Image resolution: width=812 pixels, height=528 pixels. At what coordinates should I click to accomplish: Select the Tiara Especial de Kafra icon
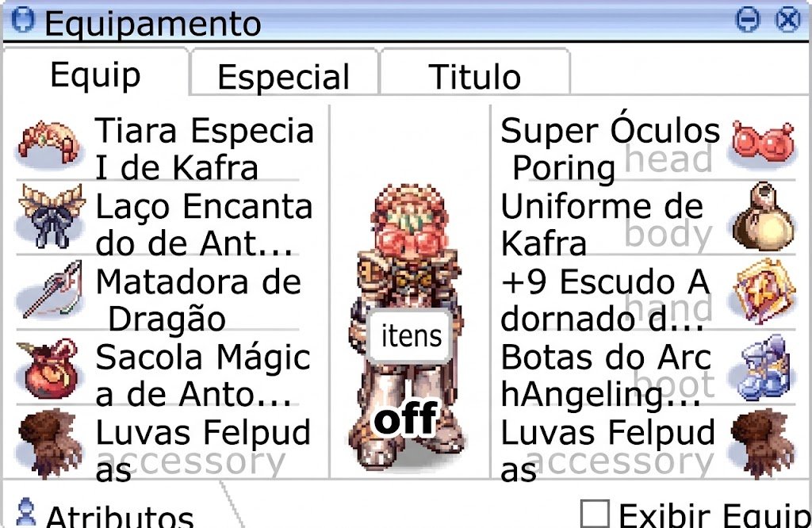(50, 143)
